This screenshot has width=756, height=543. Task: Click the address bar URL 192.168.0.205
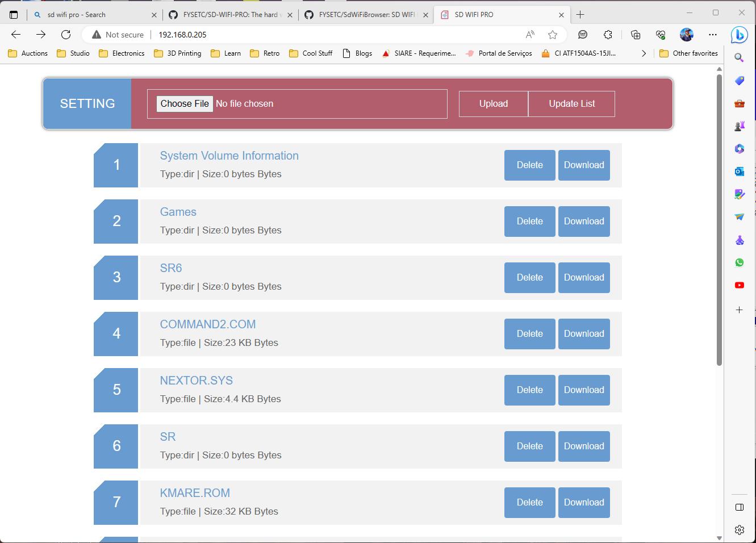(x=182, y=35)
